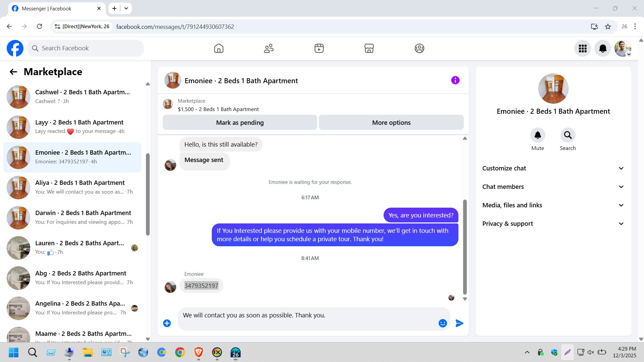Expand Media, files and links section
This screenshot has height=362, width=644.
click(553, 205)
